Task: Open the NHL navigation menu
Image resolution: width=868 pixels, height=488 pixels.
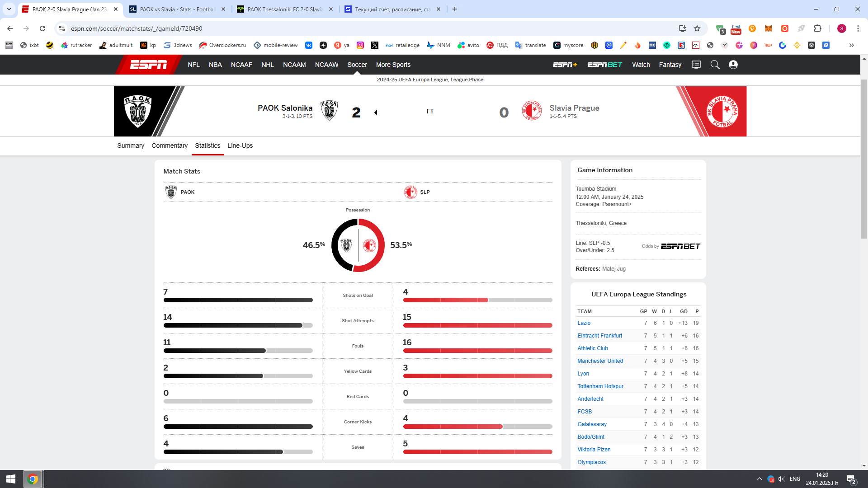Action: (268, 65)
